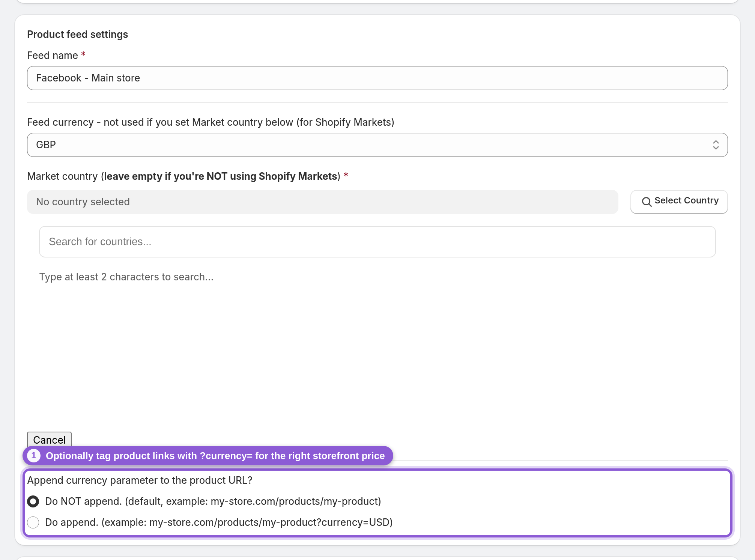Click the Cancel button

(x=49, y=440)
